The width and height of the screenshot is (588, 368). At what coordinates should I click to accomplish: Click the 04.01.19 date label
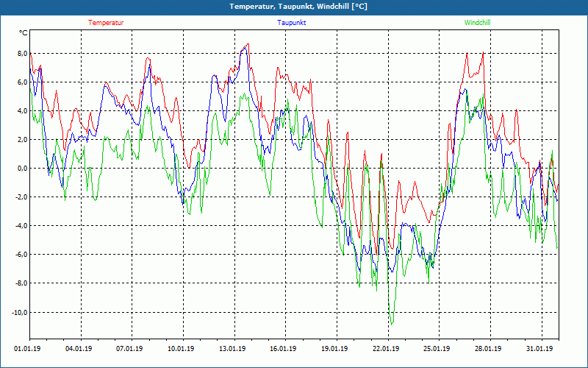79,349
